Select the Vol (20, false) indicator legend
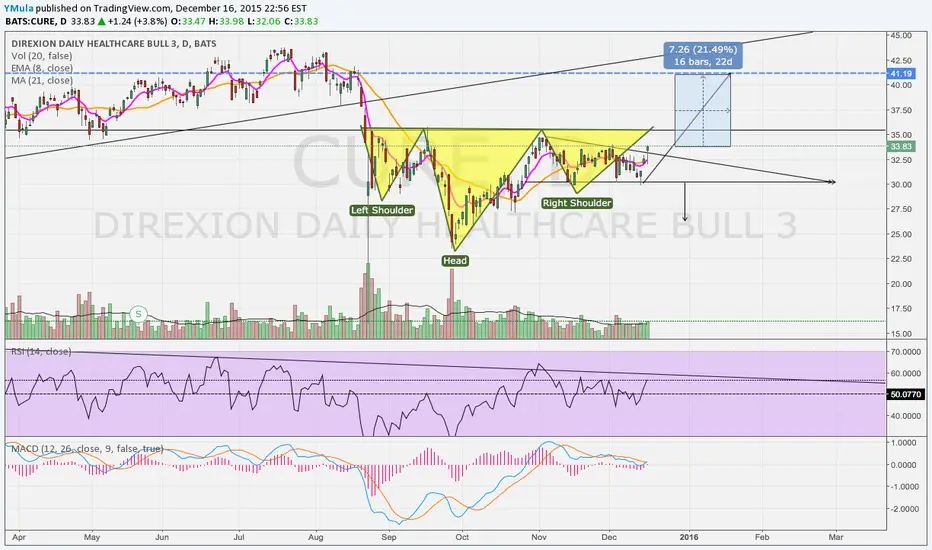Screen dimensions: 932x550 41,56
